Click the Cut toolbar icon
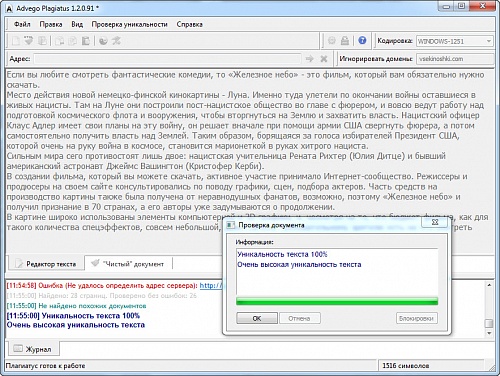The image size is (500, 376). click(x=59, y=41)
